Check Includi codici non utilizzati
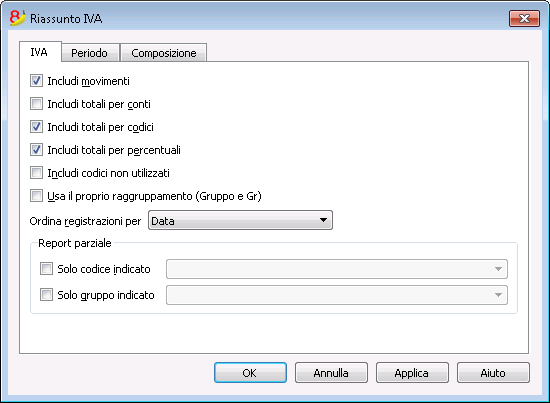The width and height of the screenshot is (550, 403). (36, 173)
